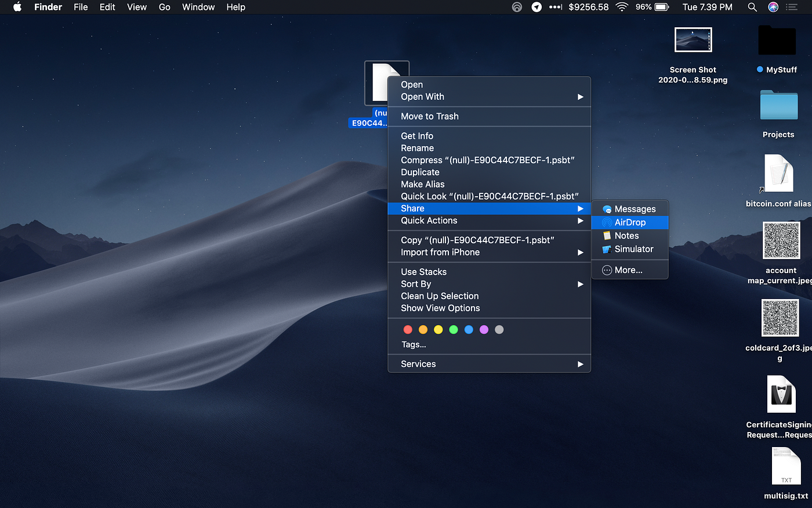Select the MyStuff folder icon
Viewport: 812px width, 508px height.
coord(777,41)
